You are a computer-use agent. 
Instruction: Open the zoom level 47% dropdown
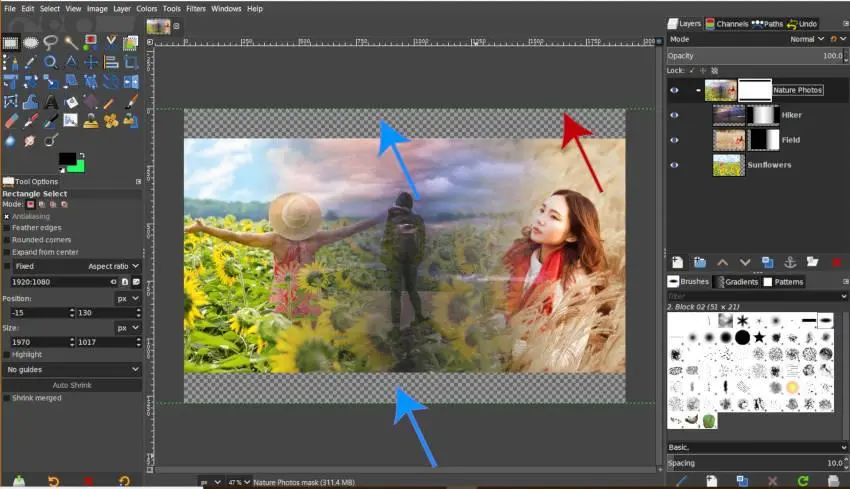[239, 482]
